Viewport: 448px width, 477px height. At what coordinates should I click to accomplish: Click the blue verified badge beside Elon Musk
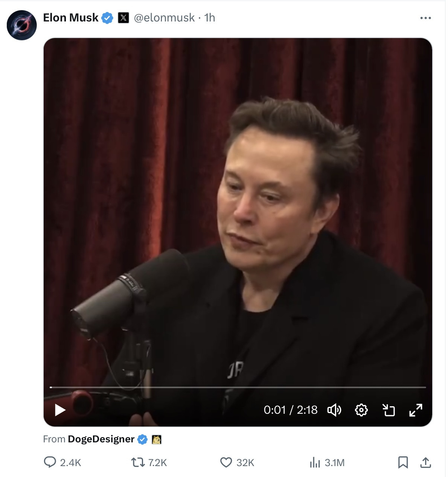pyautogui.click(x=107, y=18)
